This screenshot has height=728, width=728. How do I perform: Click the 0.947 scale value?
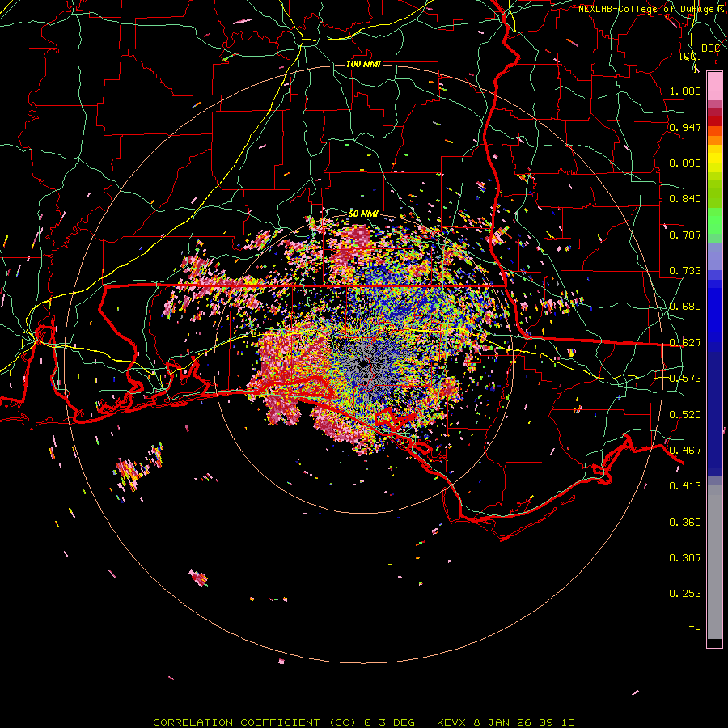coord(685,127)
